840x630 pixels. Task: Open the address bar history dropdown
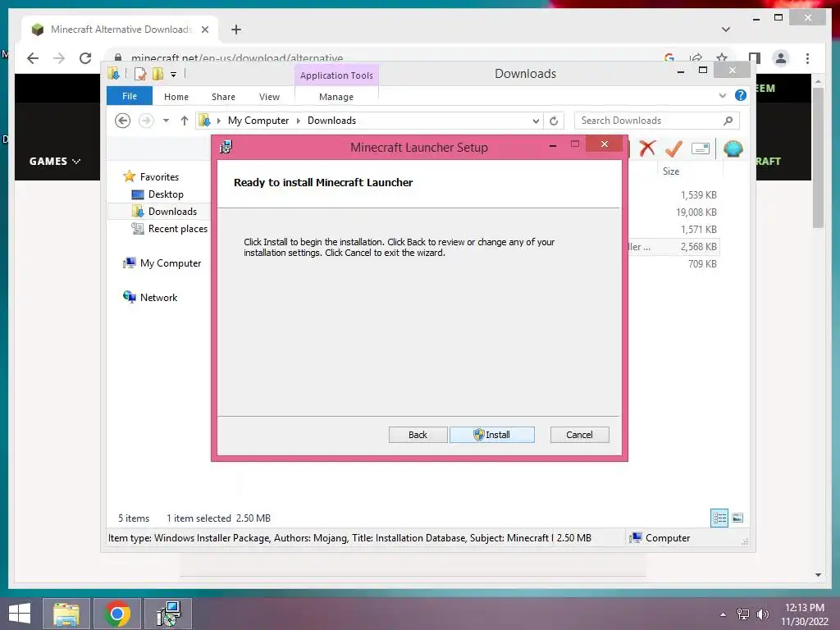pyautogui.click(x=536, y=121)
